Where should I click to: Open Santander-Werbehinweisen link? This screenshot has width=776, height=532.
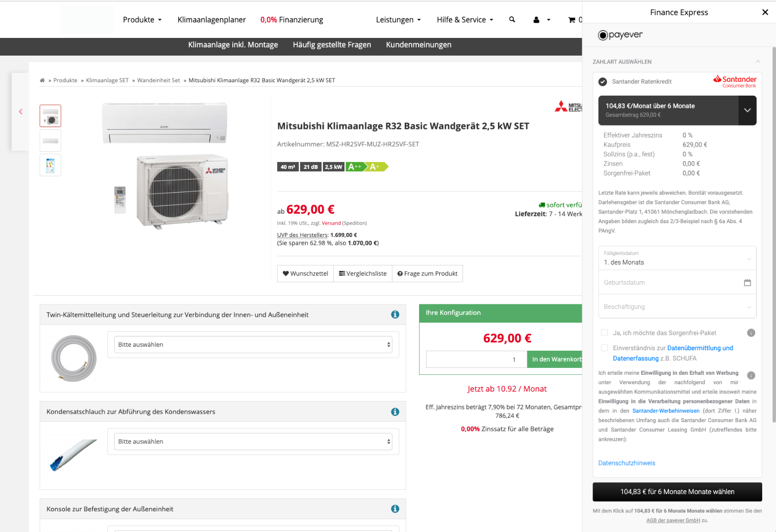(666, 411)
